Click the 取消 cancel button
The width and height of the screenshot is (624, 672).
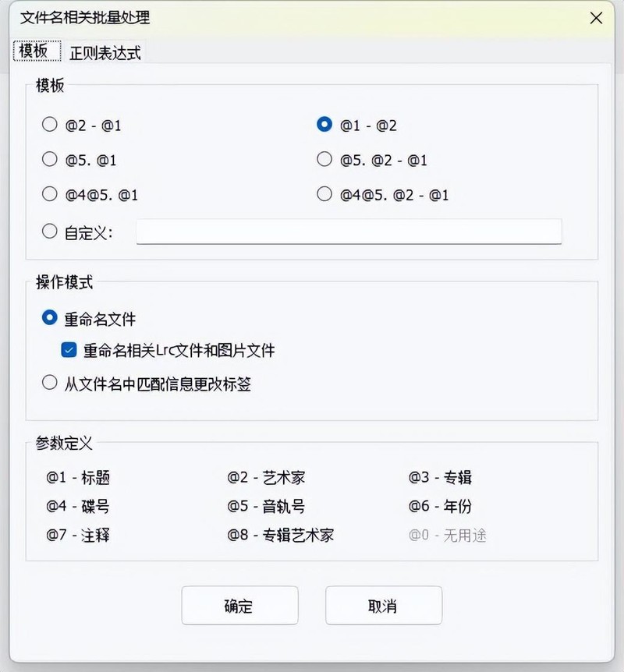pyautogui.click(x=383, y=606)
